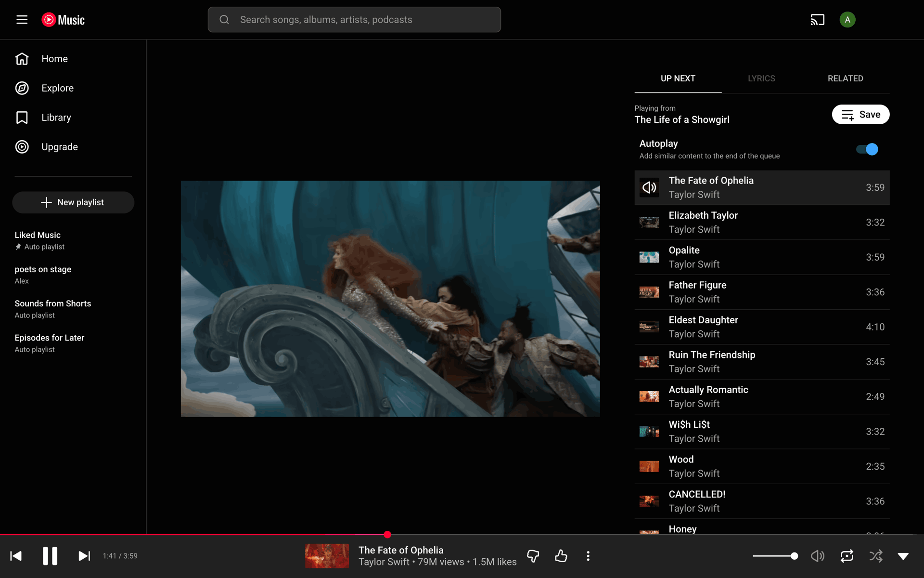Open the poets on stage playlist
This screenshot has width=924, height=578.
click(x=73, y=275)
